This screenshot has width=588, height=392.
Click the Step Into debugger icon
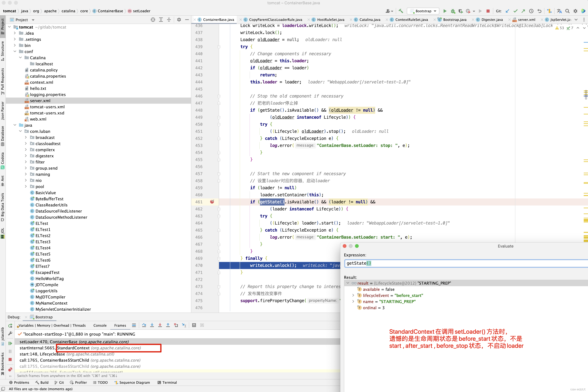152,325
